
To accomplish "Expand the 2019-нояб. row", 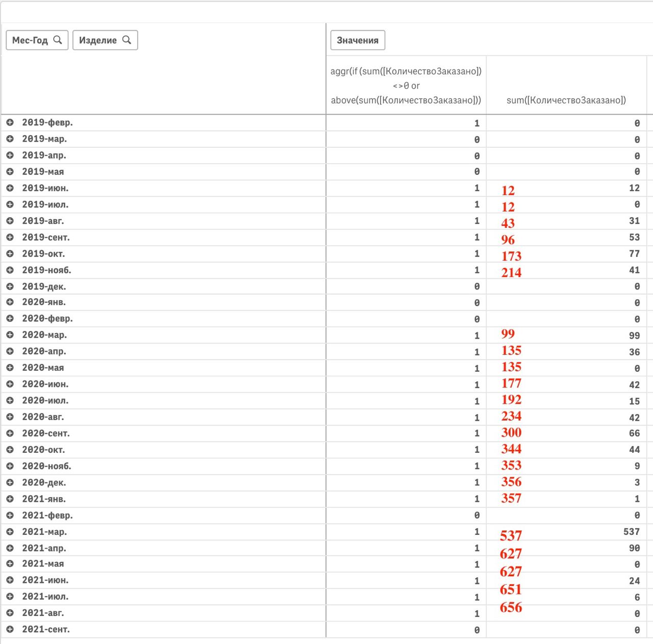I will coord(10,270).
